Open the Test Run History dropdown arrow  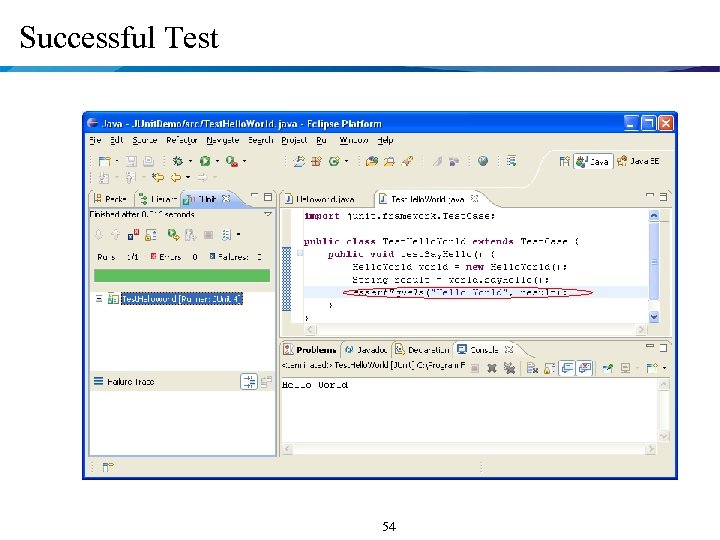pos(238,235)
